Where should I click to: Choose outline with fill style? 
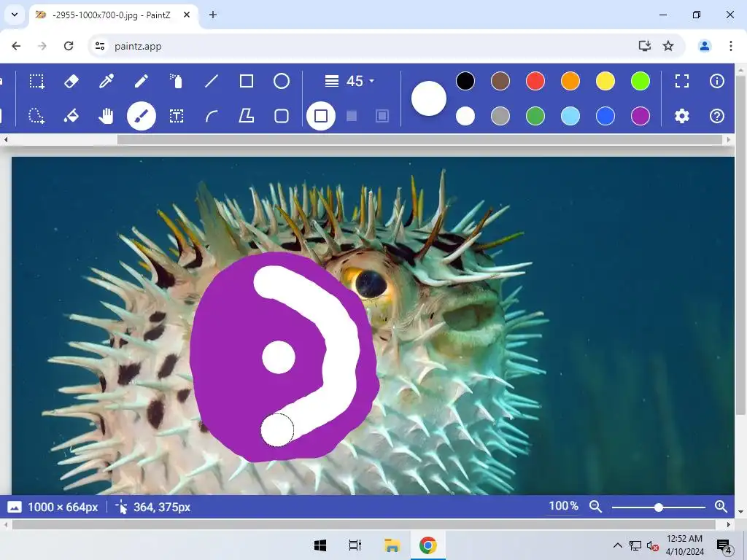382,116
